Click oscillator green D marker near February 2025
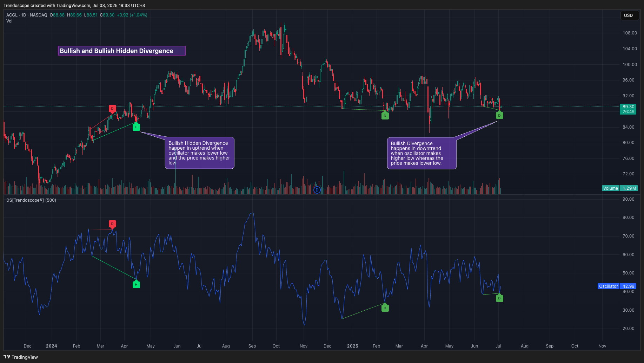644x363 pixels. [385, 308]
